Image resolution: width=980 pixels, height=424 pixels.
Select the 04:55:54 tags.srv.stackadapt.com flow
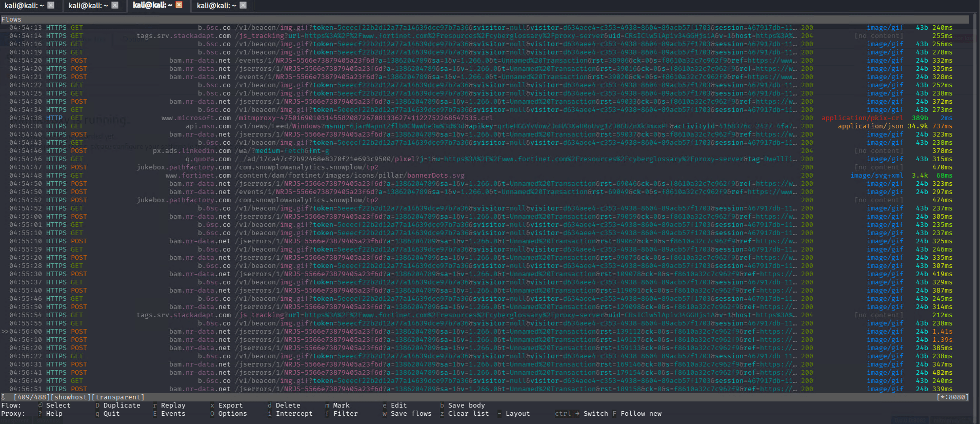click(485, 315)
